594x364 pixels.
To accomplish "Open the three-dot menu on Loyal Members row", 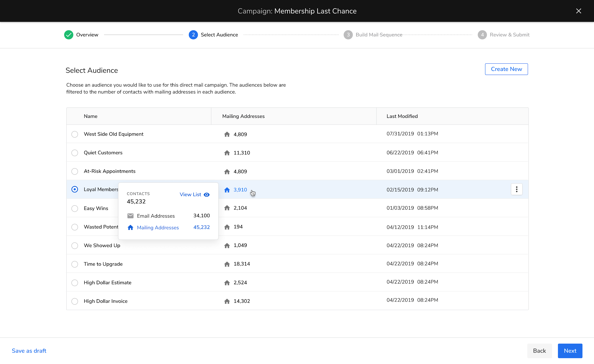I will point(517,189).
